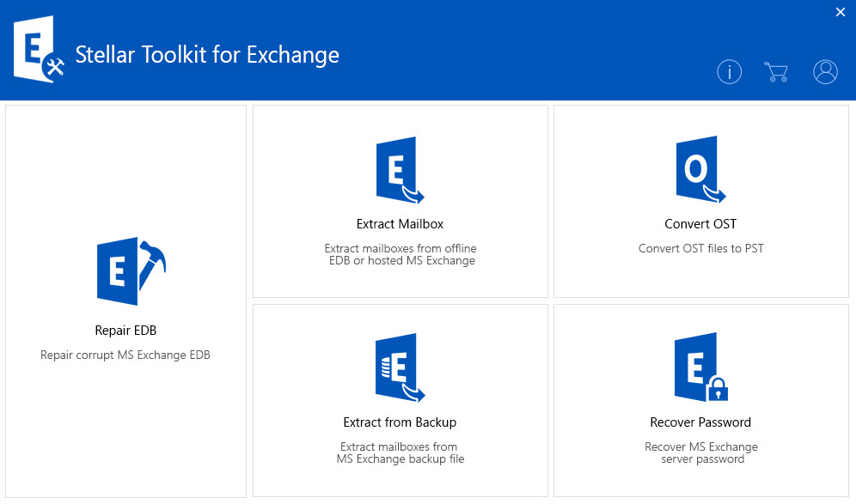Click the Repair EDB hammer icon
Viewport: 856px width, 504px height.
(129, 270)
